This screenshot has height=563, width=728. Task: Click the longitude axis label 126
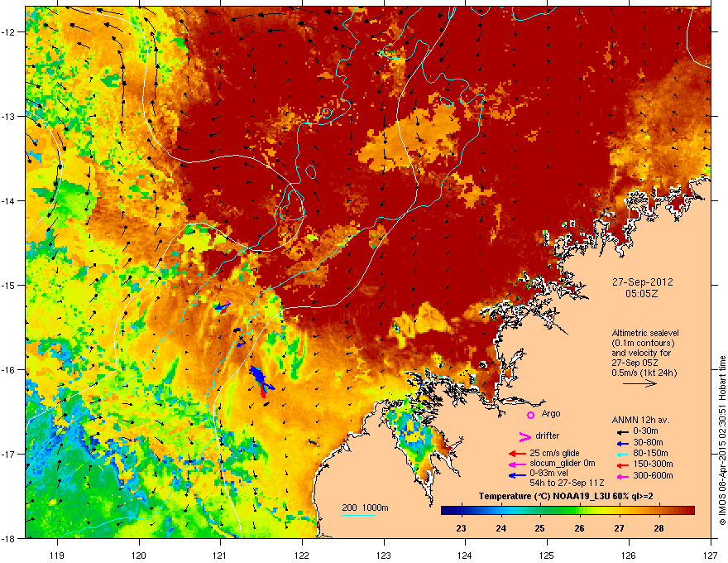[x=629, y=555]
